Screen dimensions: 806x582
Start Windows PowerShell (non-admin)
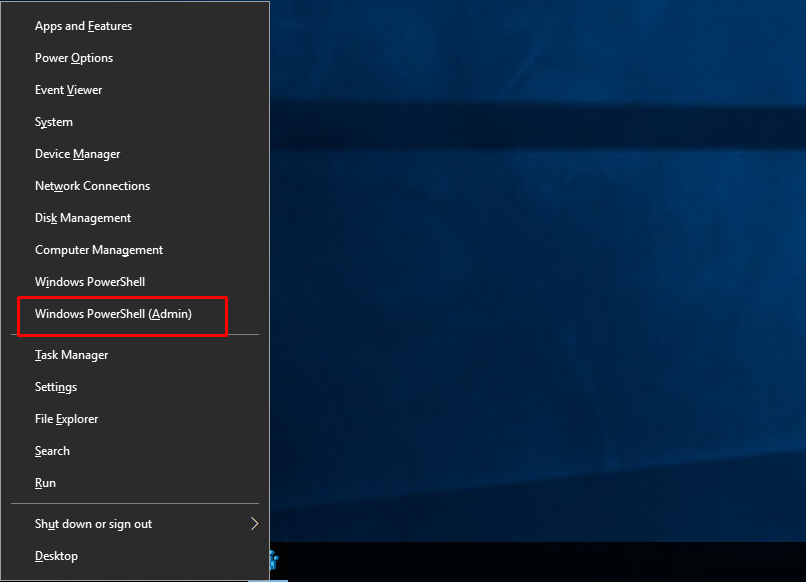click(x=135, y=282)
